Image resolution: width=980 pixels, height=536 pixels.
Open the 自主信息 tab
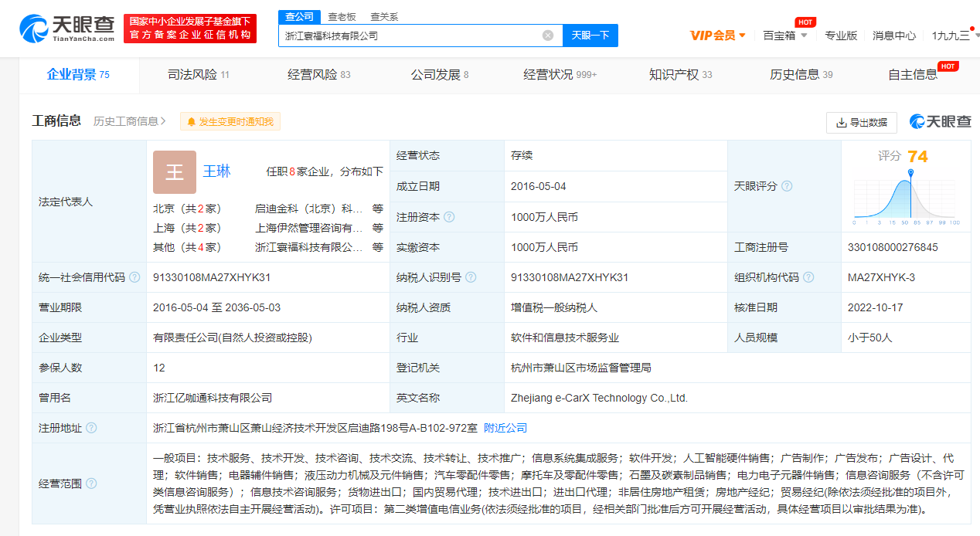coord(913,75)
